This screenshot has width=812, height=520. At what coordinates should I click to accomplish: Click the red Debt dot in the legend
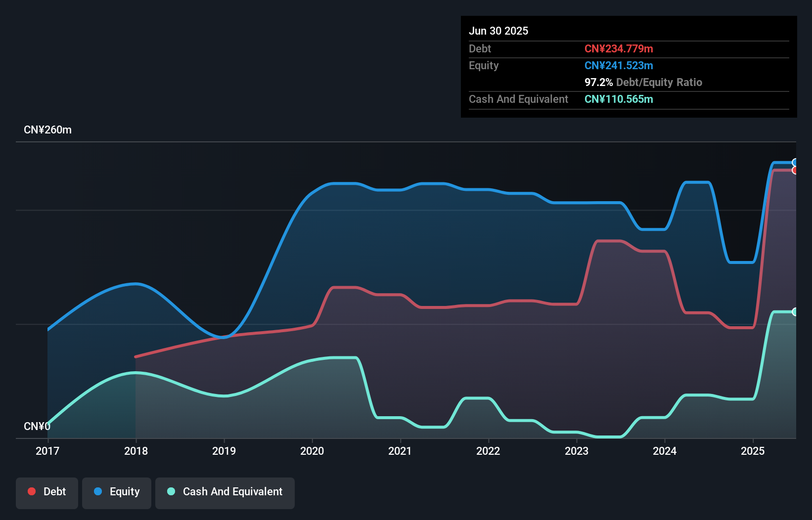[31, 491]
